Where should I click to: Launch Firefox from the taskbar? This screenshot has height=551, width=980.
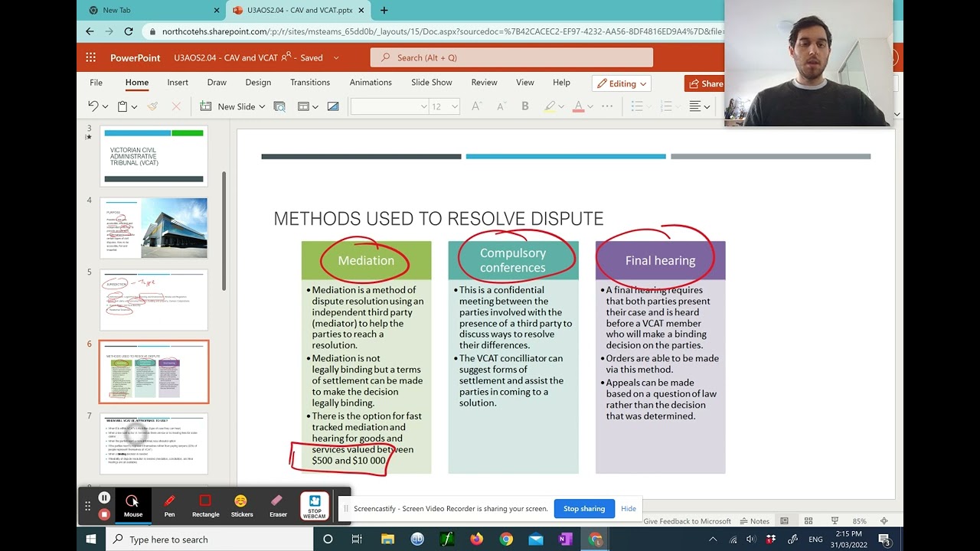477,540
